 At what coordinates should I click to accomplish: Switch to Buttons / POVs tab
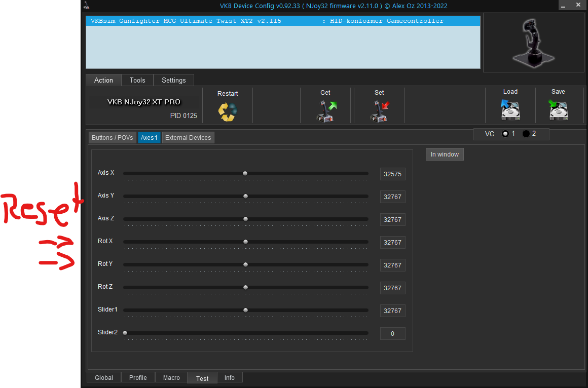tap(113, 138)
